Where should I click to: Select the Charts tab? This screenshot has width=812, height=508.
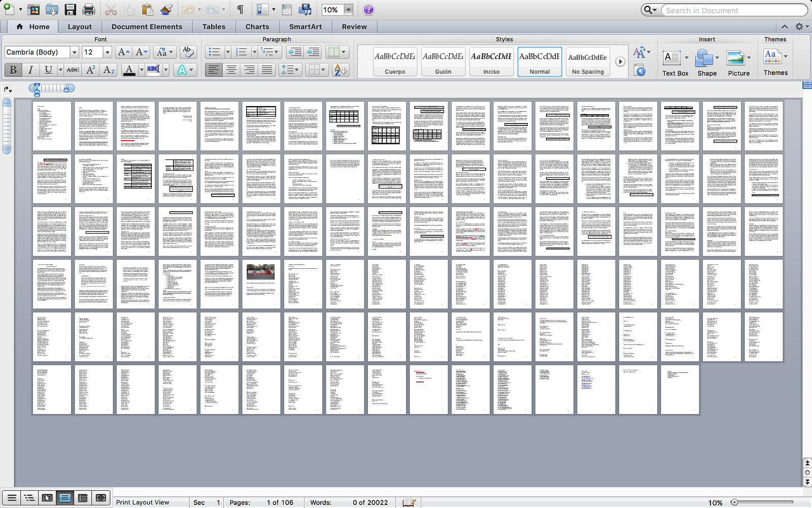257,27
